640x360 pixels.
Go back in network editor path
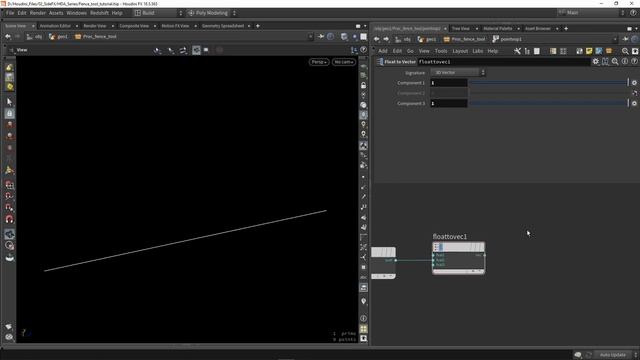pyautogui.click(x=377, y=39)
